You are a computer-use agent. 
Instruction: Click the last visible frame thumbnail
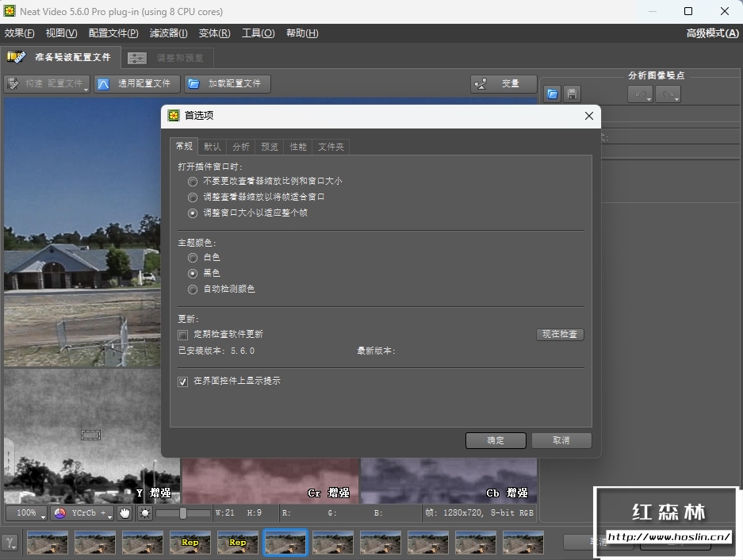click(523, 543)
